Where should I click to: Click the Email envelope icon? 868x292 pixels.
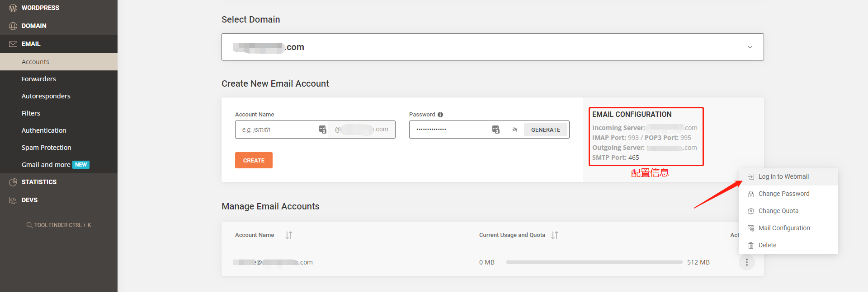point(13,44)
